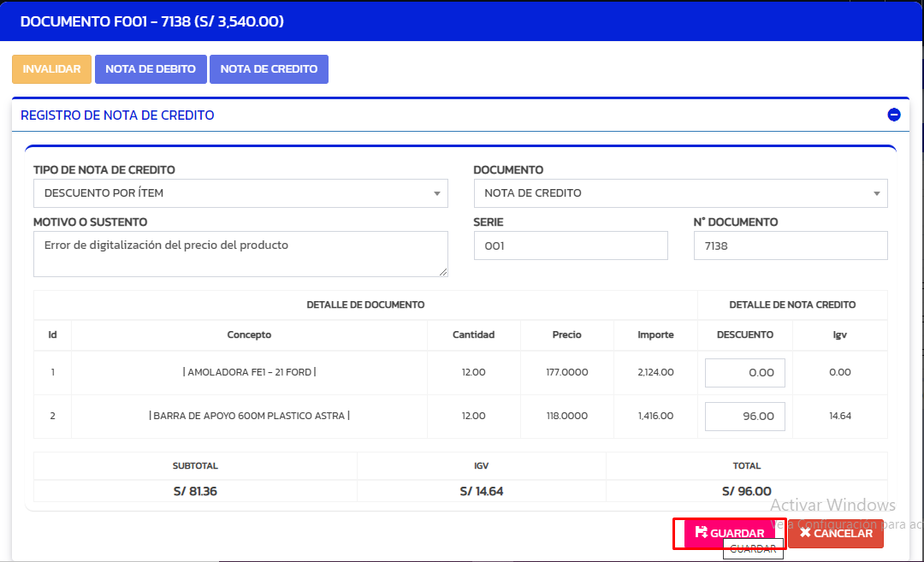Click the CANCELAR button
Screen dimensions: 924x562
836,533
